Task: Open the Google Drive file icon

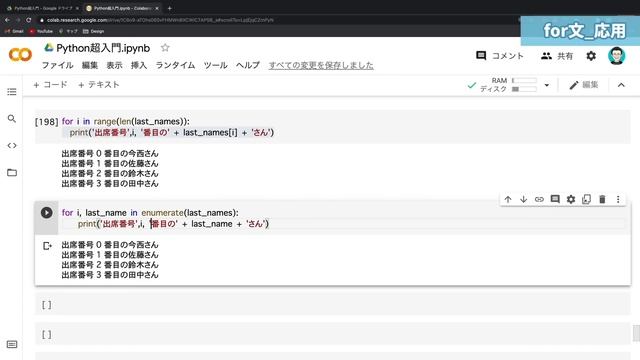Action: [49, 47]
